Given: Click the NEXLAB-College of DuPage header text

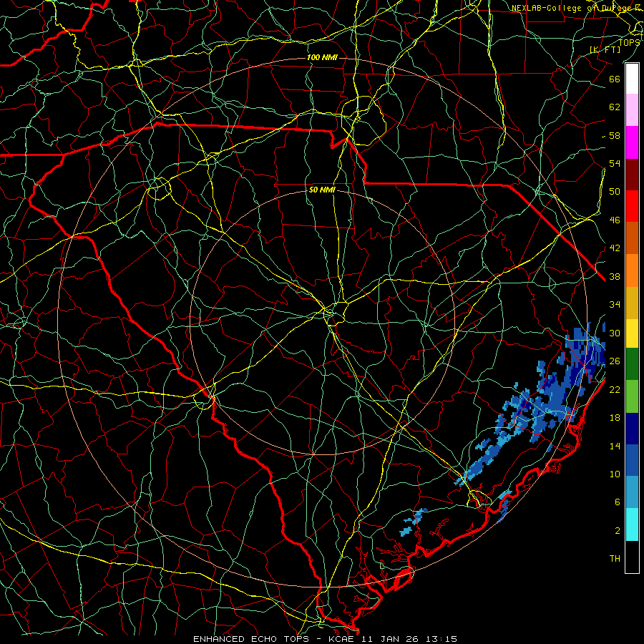Looking at the screenshot, I should pyautogui.click(x=577, y=8).
